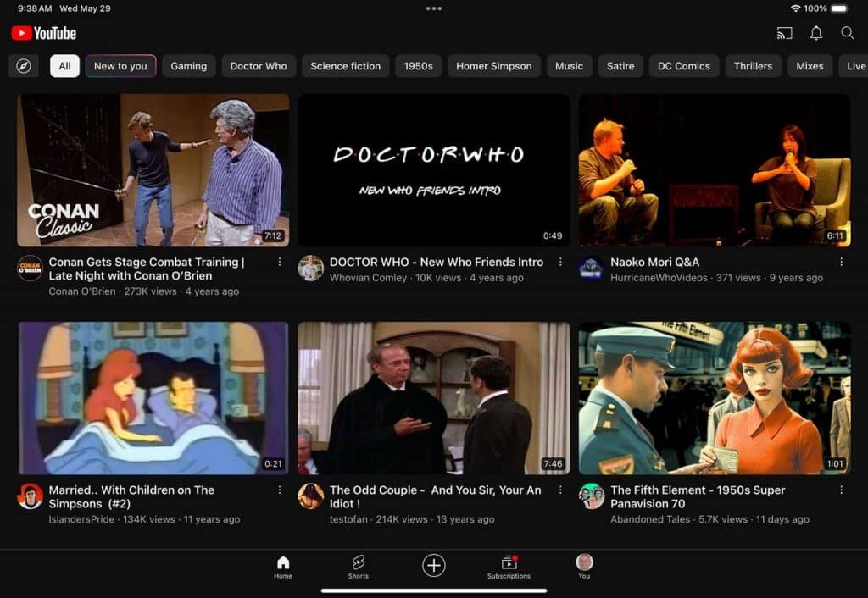
Task: Filter by Science fiction chip
Action: click(346, 66)
